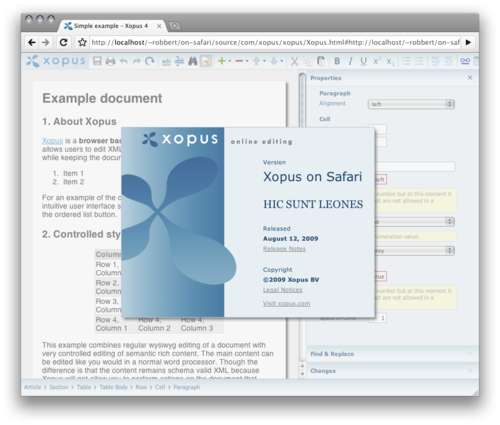This screenshot has width=500, height=425.
Task: Open the dropdown arrow beside Move down
Action: [282, 61]
